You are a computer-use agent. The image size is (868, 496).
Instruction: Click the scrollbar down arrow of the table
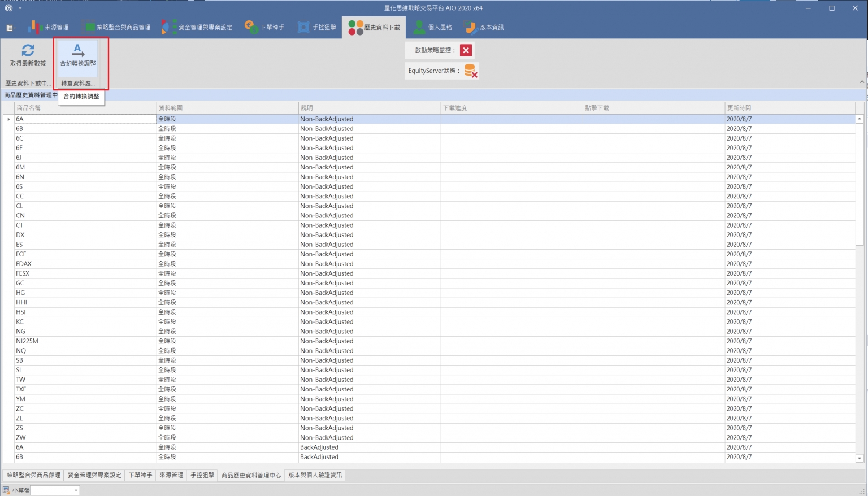pos(860,458)
